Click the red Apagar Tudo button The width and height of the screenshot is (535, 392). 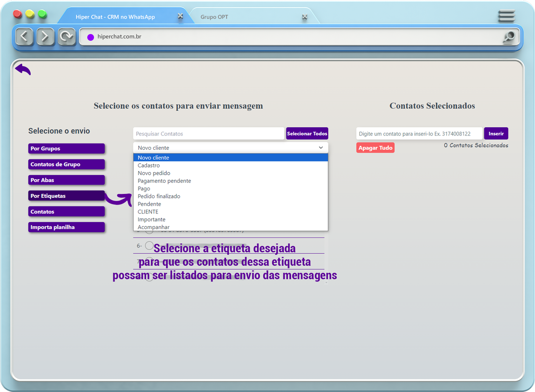click(x=375, y=148)
